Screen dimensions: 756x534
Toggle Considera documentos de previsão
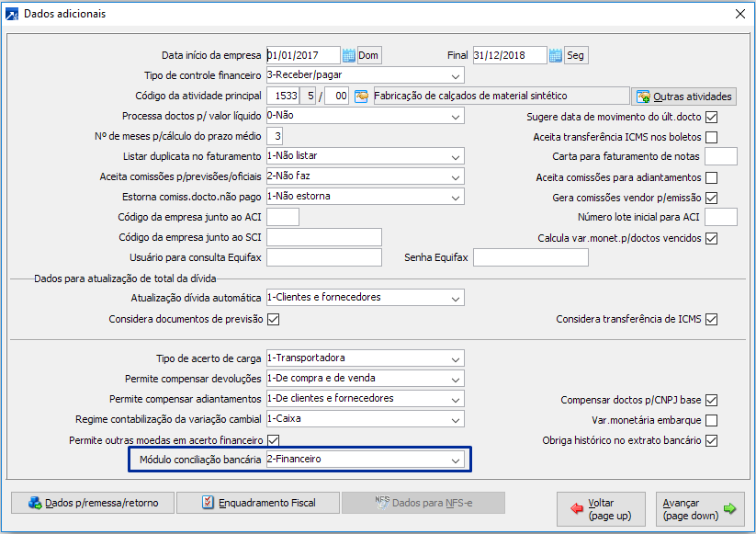pos(274,319)
